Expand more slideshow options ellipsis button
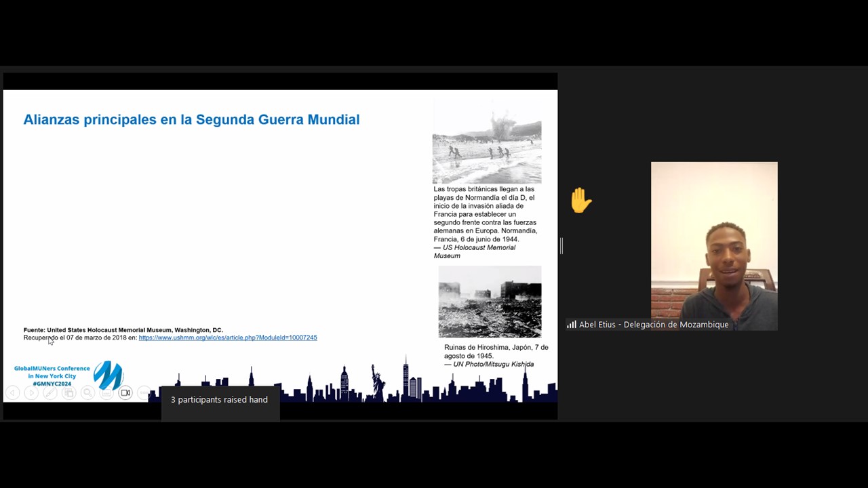Viewport: 868px width, 488px height. tap(144, 392)
